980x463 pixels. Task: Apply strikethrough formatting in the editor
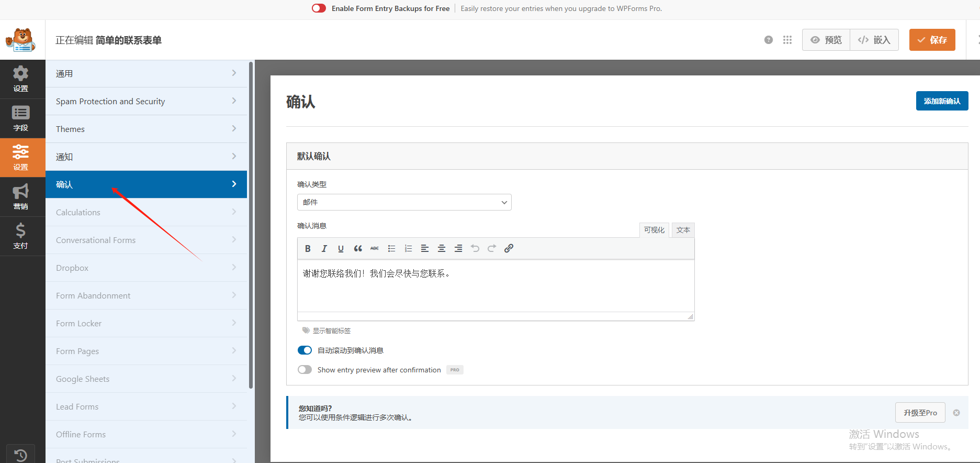click(375, 249)
